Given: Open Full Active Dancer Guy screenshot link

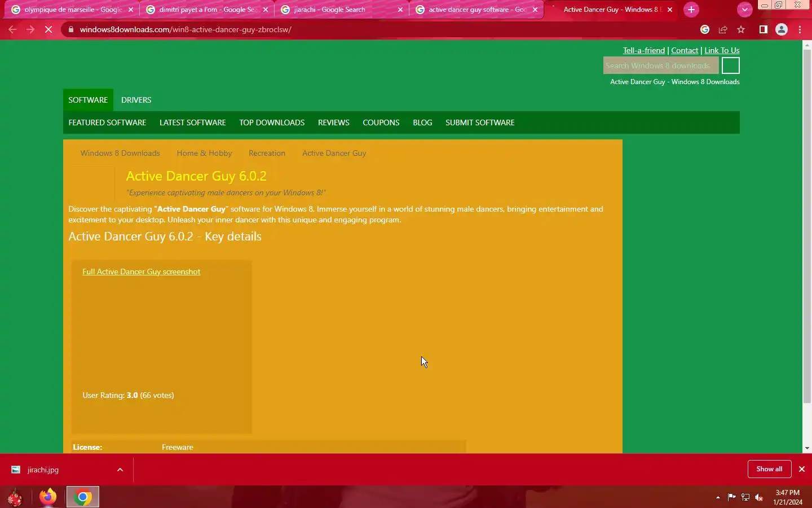Looking at the screenshot, I should click(x=141, y=271).
